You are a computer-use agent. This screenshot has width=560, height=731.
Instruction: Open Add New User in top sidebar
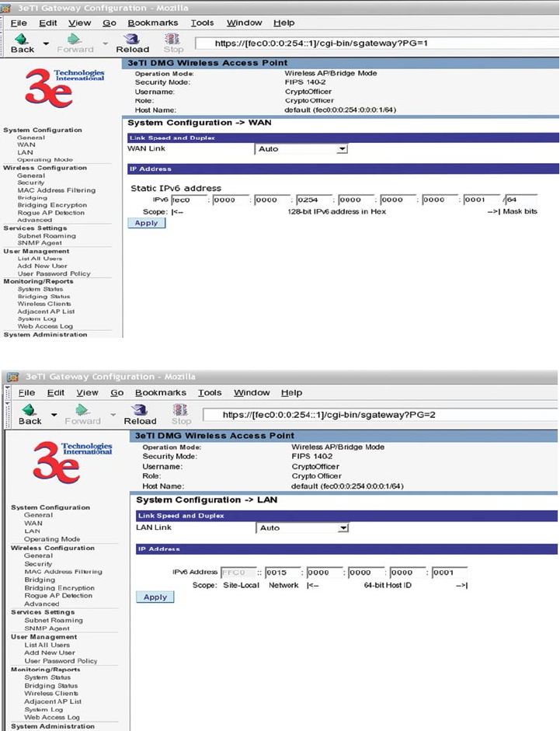click(43, 266)
